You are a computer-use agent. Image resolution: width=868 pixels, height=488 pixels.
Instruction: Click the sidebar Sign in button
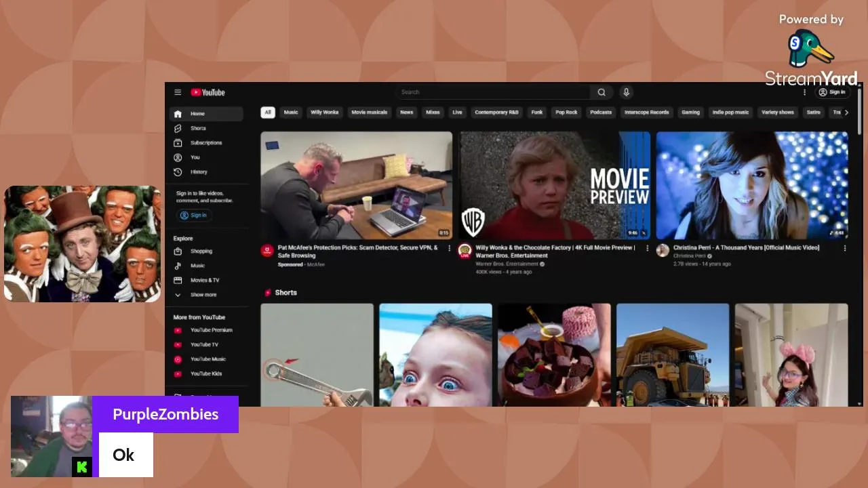coord(194,216)
